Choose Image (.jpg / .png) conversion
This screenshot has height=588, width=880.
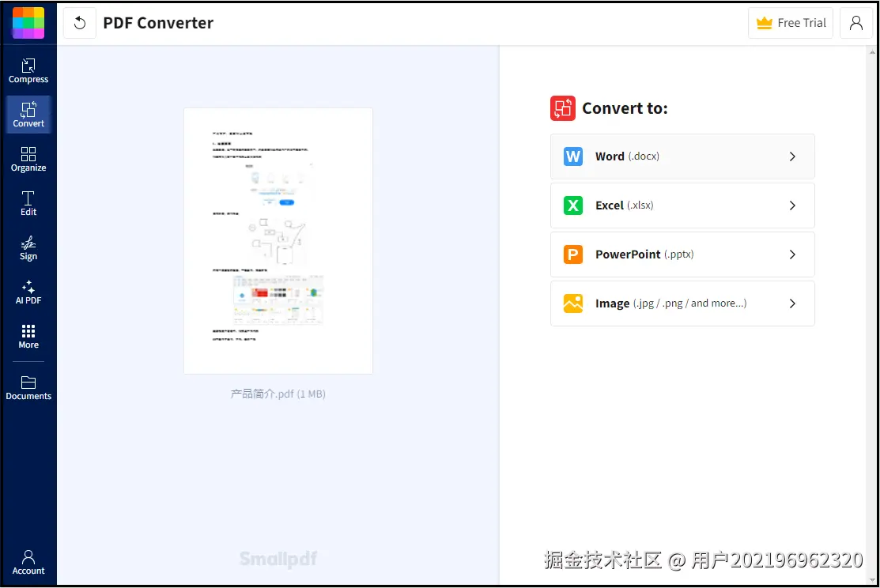coord(682,303)
